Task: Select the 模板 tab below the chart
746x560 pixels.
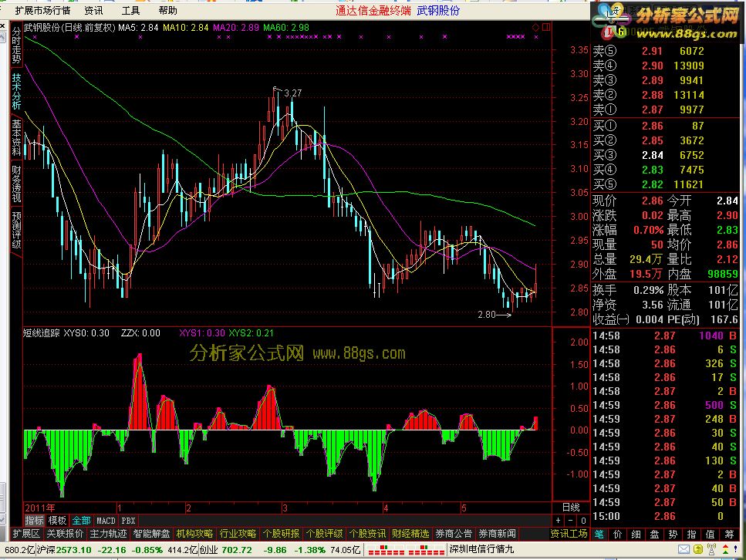Action: 57,521
